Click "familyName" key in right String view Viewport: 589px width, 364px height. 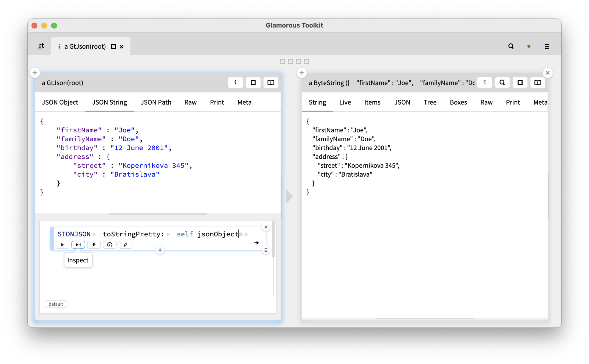[x=332, y=139]
